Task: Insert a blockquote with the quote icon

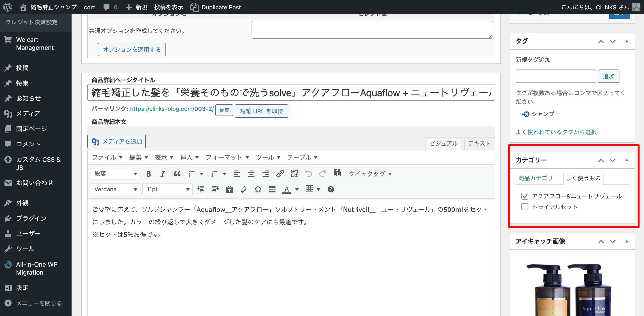Action: pyautogui.click(x=177, y=174)
